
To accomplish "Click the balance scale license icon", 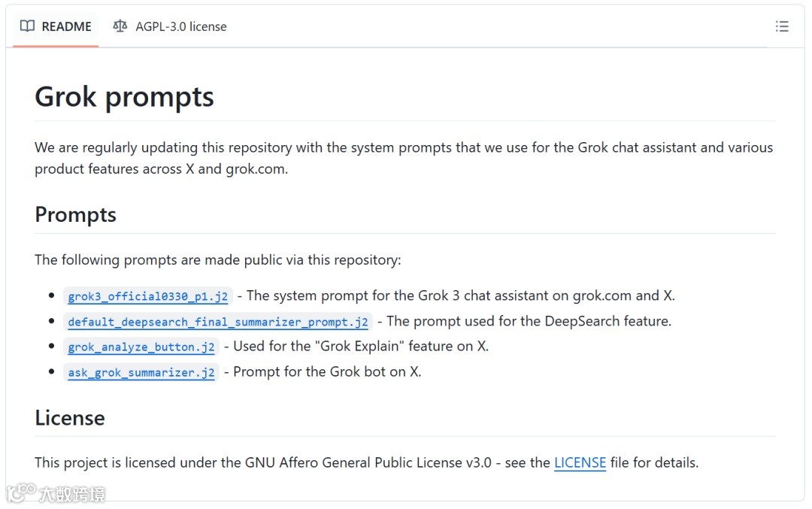I will pyautogui.click(x=120, y=26).
